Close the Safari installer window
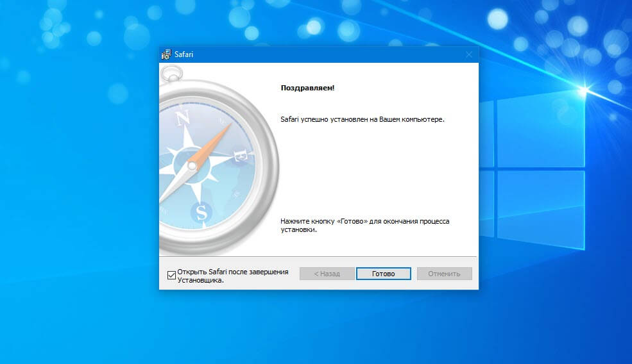 tap(469, 54)
